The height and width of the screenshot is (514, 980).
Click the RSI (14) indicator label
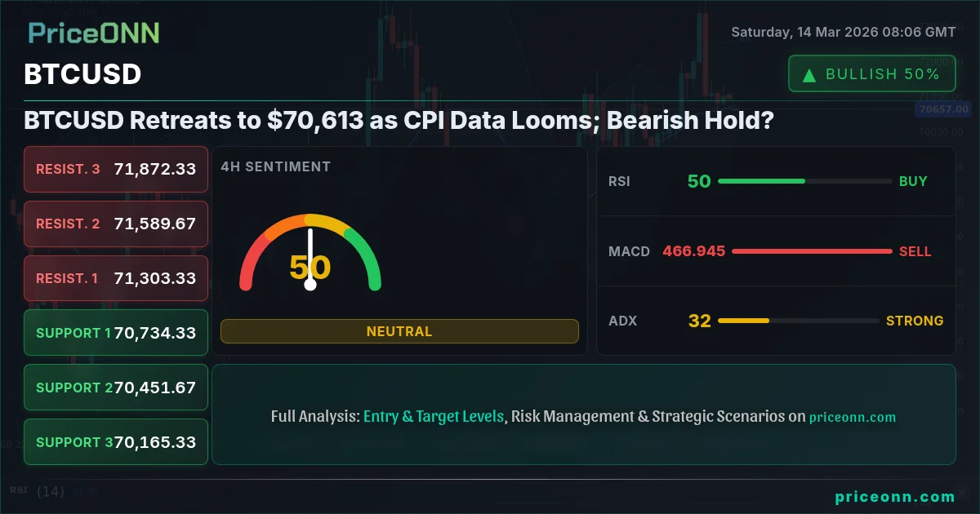coord(38,491)
